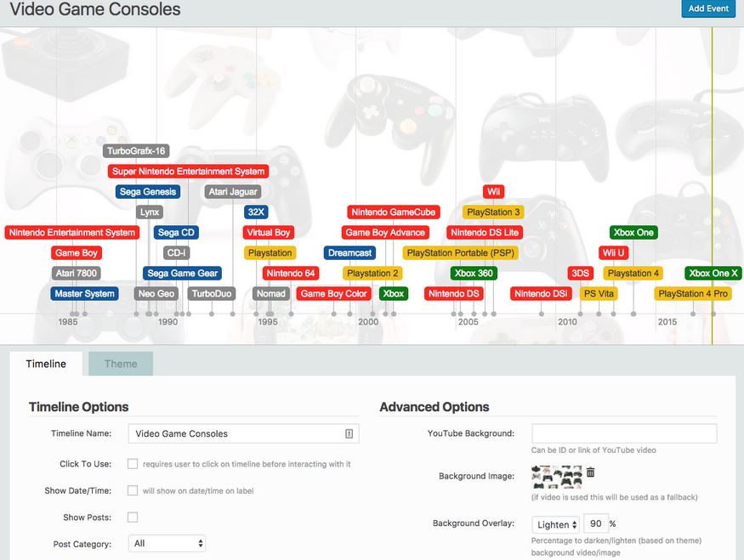Screen dimensions: 744x560
Task: Click the Game Boy Advance event
Action: tap(385, 232)
